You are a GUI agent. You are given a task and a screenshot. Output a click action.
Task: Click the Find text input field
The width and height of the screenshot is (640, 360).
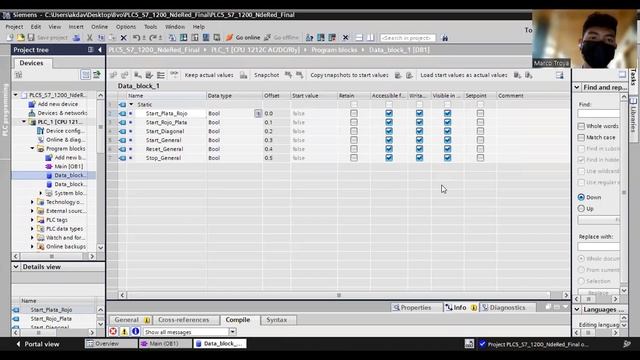click(x=598, y=113)
